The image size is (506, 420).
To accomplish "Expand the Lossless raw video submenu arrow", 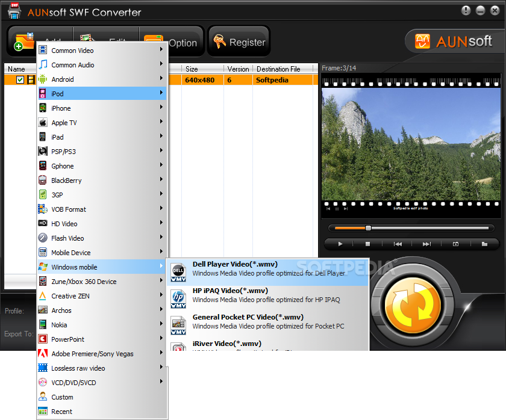I will point(161,367).
